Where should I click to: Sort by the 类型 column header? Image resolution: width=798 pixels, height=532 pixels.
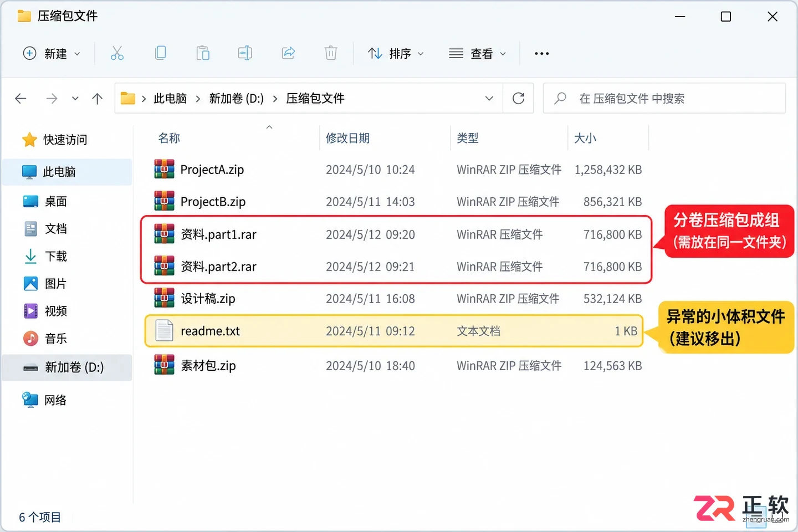(467, 138)
